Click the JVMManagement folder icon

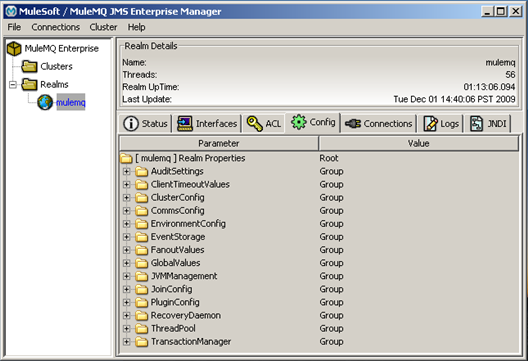(x=141, y=276)
